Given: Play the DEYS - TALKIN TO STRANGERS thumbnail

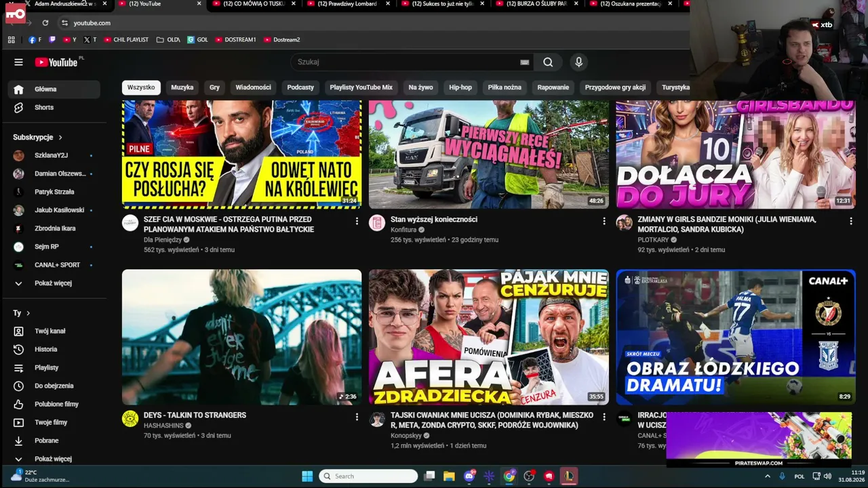Looking at the screenshot, I should (x=242, y=338).
